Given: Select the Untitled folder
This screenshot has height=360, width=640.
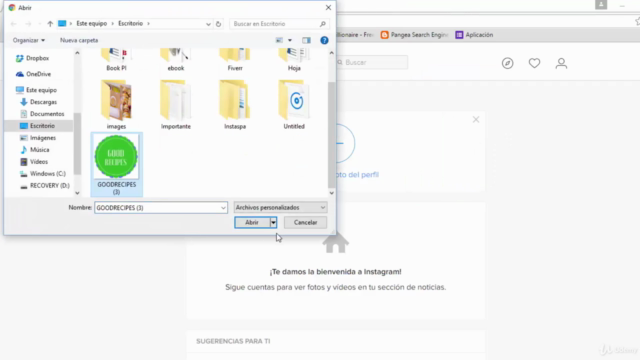Looking at the screenshot, I should (294, 104).
